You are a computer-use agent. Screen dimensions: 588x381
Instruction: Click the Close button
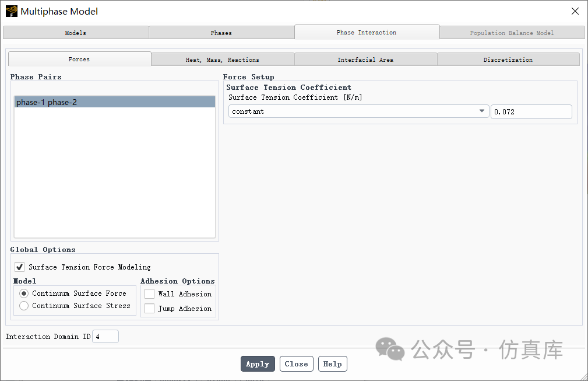[296, 363]
